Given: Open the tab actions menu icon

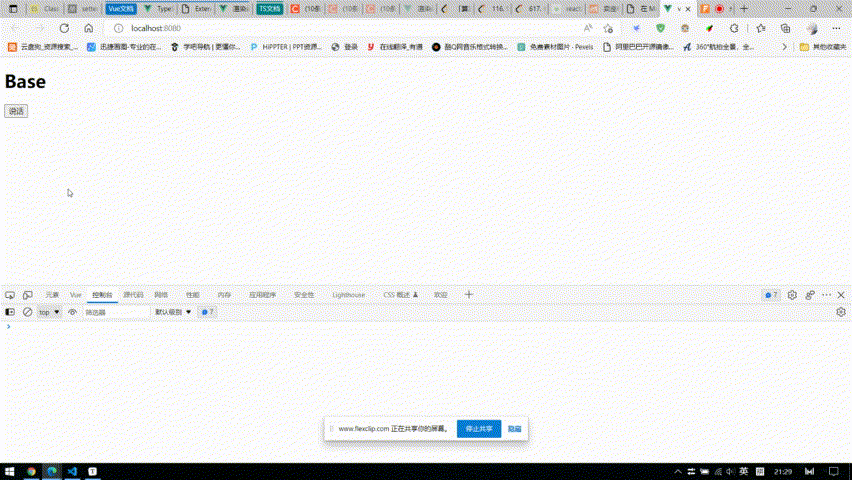Looking at the screenshot, I should point(13,9).
